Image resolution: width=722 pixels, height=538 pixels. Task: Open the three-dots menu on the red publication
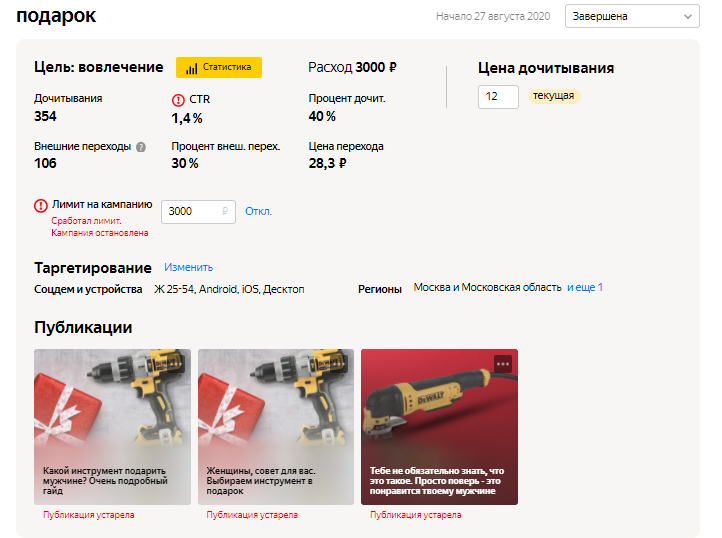click(503, 364)
